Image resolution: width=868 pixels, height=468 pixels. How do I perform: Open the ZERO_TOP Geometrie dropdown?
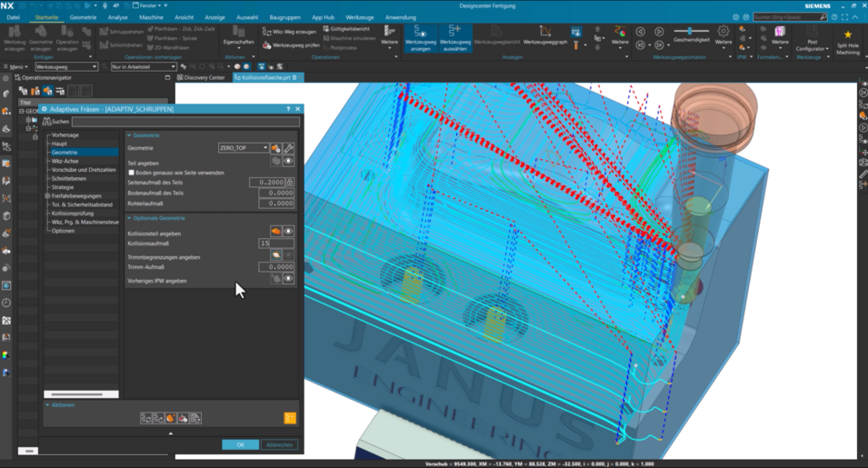tap(244, 148)
